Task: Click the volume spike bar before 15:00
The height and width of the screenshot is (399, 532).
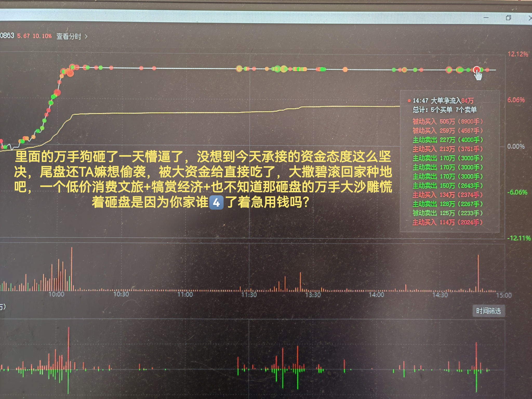Action: tap(478, 273)
